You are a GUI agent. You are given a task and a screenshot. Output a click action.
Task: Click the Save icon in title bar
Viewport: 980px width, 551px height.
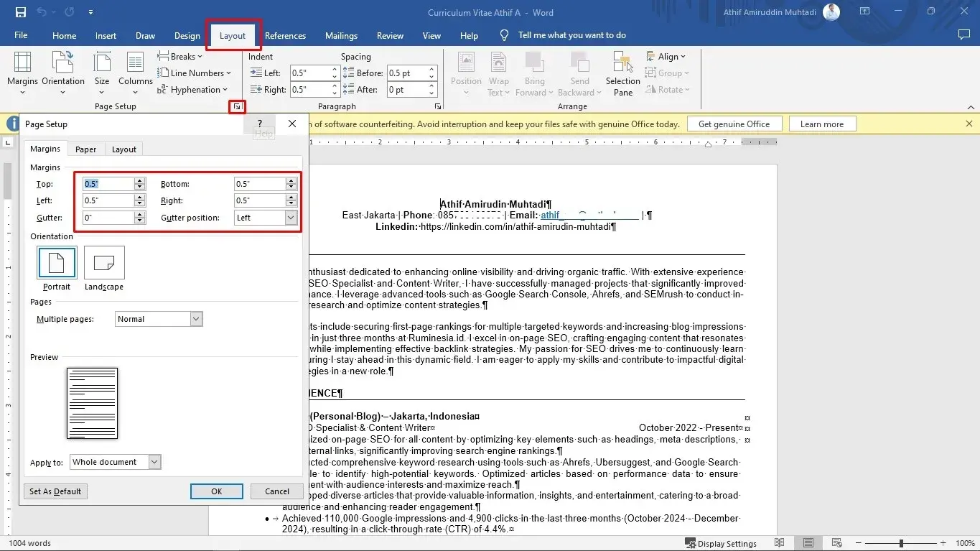click(20, 12)
